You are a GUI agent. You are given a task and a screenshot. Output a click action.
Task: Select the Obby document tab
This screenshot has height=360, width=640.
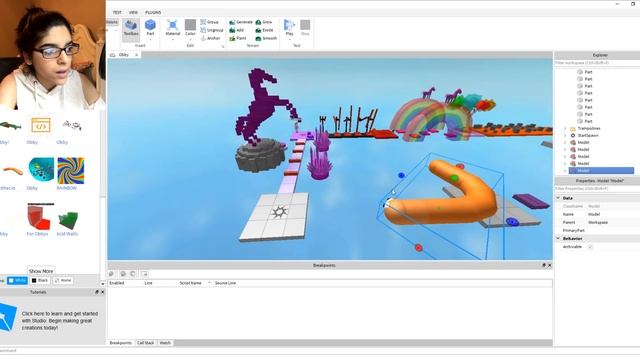(124, 55)
